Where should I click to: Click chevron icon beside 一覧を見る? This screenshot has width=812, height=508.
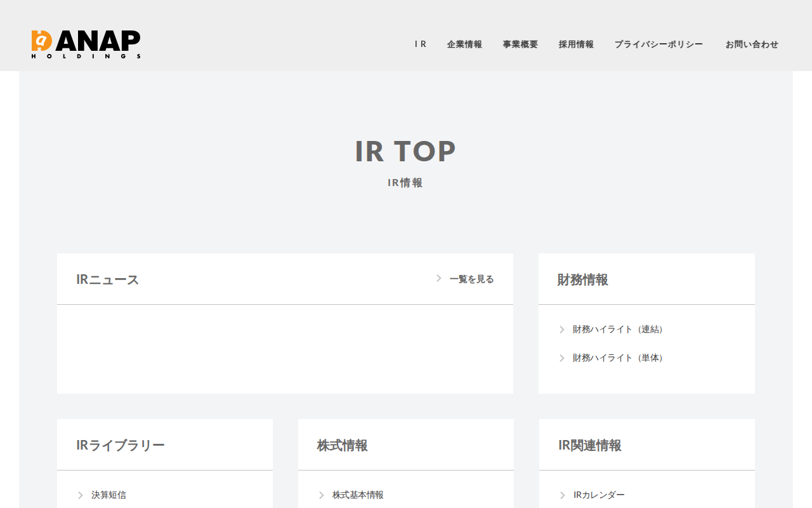438,278
